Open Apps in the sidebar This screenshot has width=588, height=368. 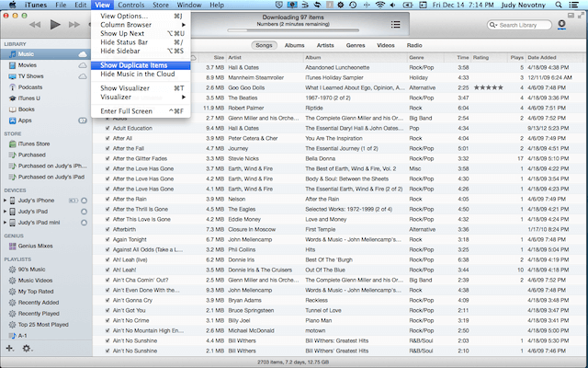(x=25, y=121)
